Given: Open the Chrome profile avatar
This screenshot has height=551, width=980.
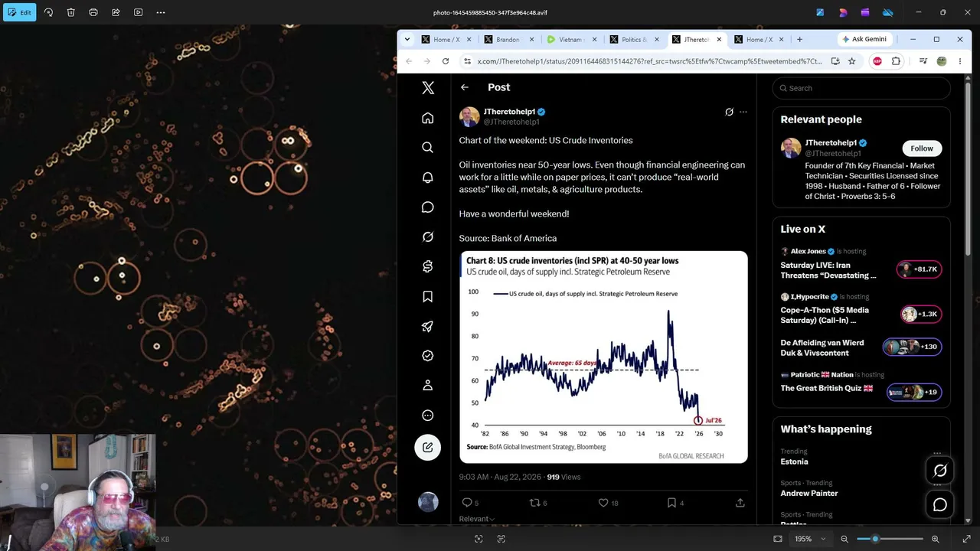Looking at the screenshot, I should pos(942,61).
